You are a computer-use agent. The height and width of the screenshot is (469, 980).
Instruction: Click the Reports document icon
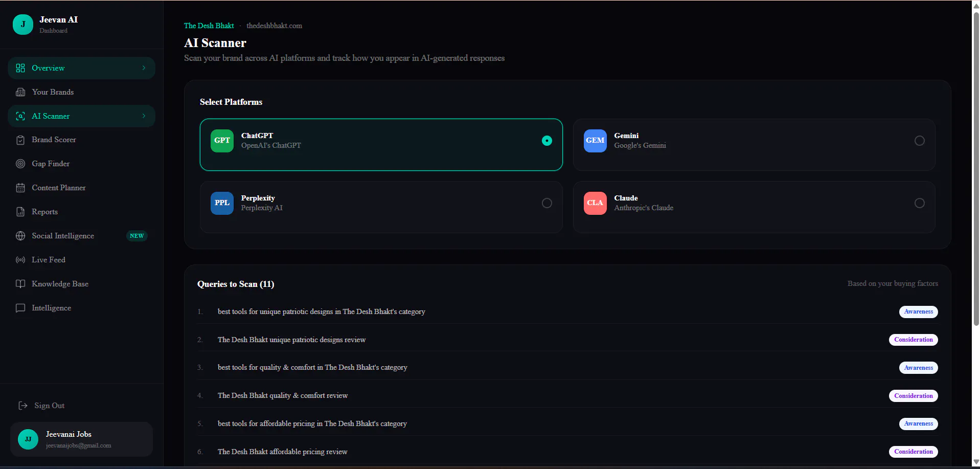(x=20, y=212)
